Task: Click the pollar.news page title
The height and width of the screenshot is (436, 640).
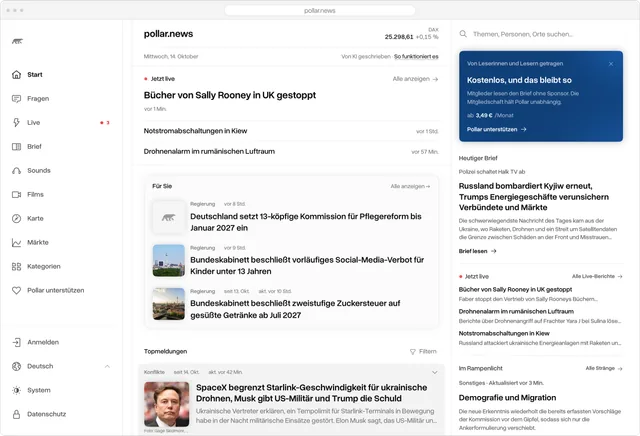Action: (168, 34)
